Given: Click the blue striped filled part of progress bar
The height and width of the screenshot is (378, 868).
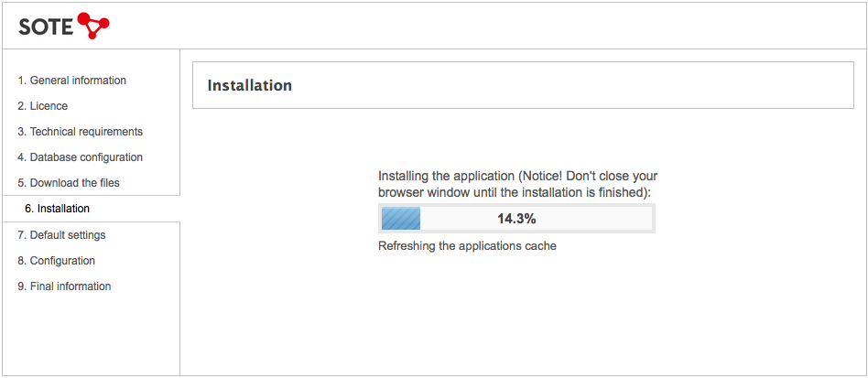Looking at the screenshot, I should click(401, 218).
